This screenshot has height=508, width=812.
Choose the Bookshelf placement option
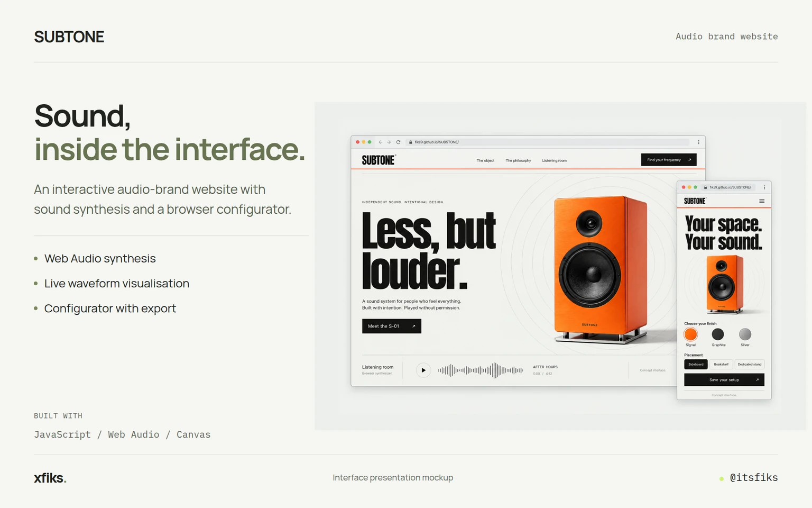721,364
